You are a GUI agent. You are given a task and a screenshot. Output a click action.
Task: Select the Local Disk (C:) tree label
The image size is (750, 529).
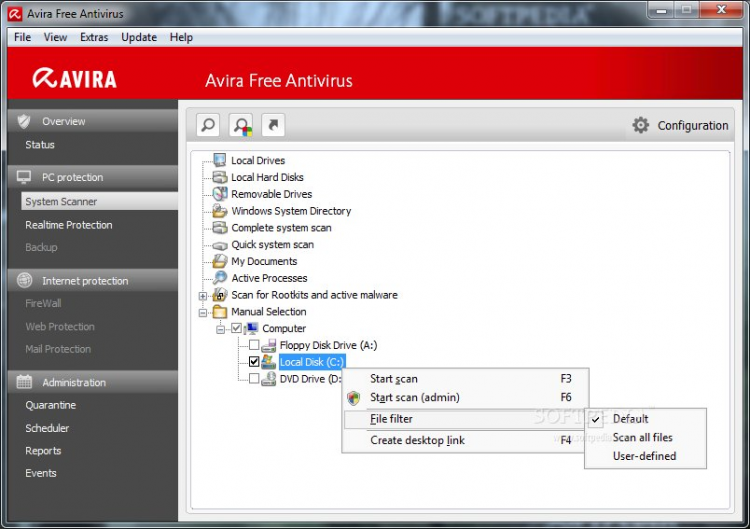(311, 362)
